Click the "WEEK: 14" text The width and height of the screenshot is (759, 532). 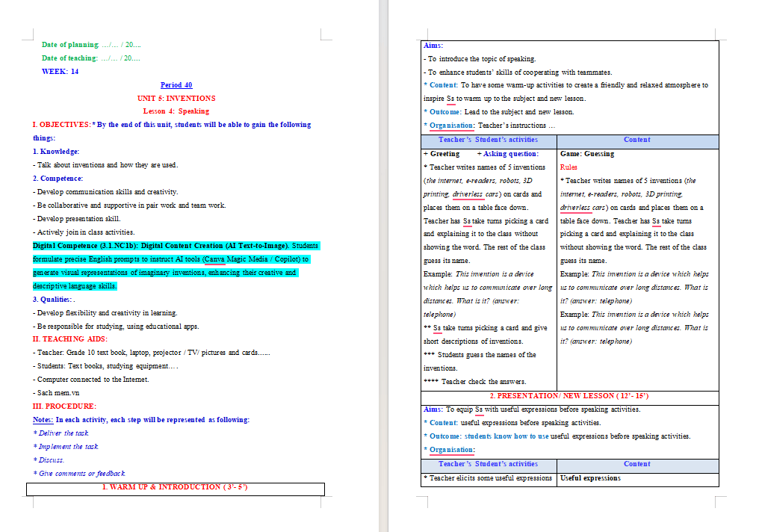pos(60,72)
